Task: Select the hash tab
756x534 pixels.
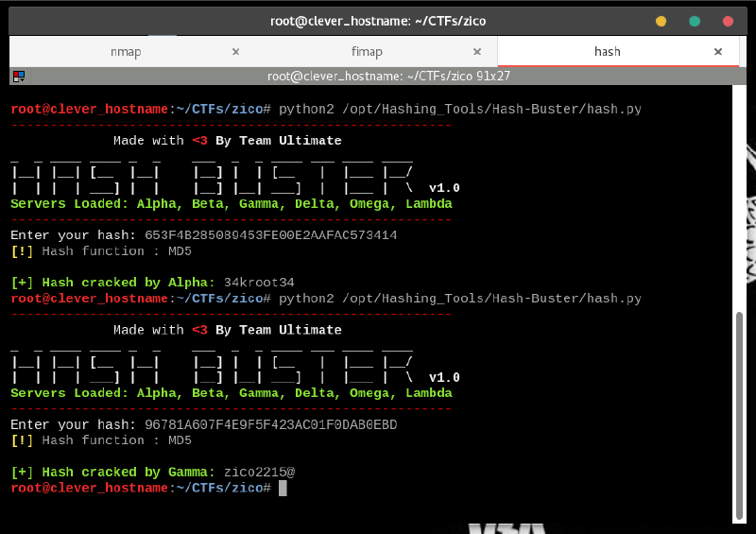Action: (607, 52)
